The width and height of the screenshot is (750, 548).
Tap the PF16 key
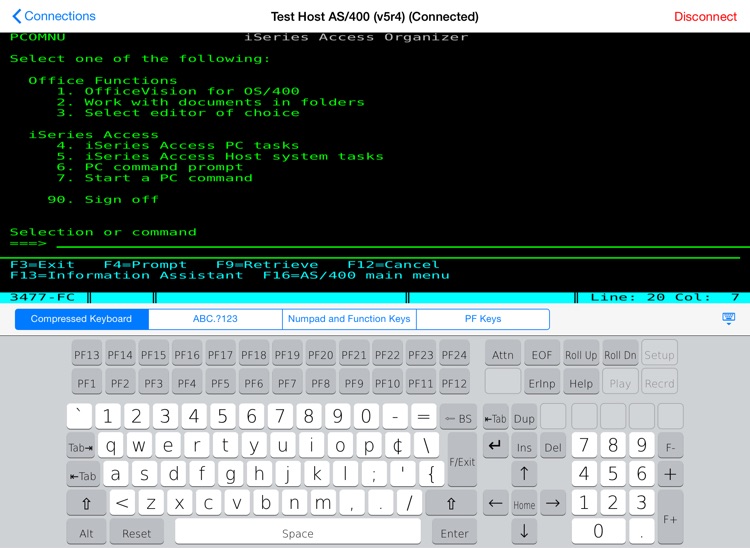point(187,355)
